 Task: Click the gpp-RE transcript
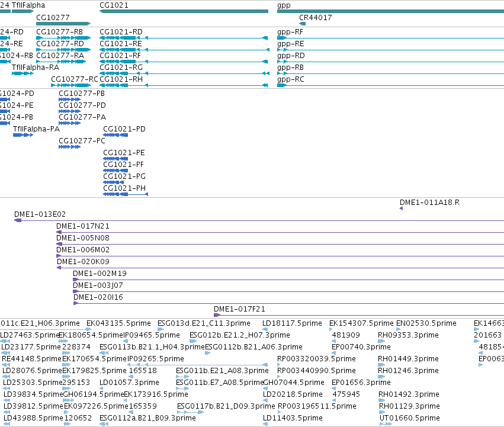390,50
